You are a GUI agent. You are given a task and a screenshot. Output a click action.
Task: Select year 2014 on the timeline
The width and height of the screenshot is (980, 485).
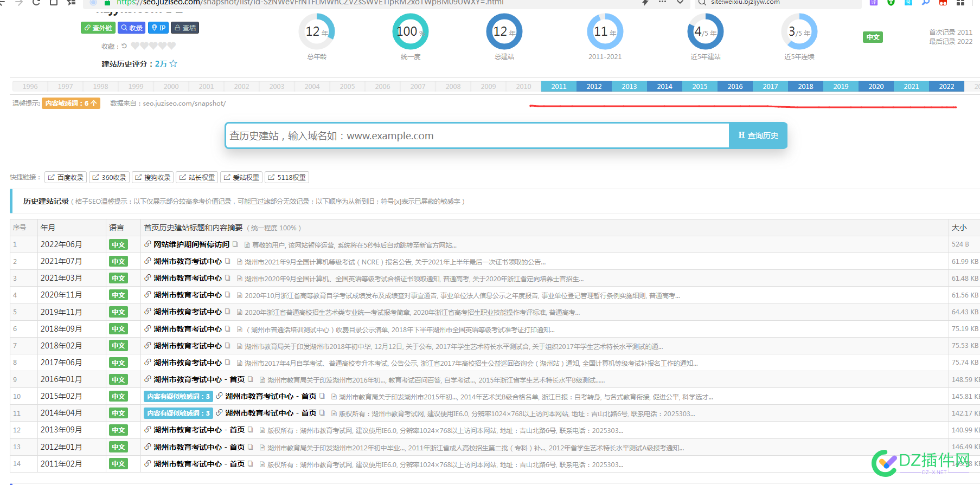coord(664,86)
